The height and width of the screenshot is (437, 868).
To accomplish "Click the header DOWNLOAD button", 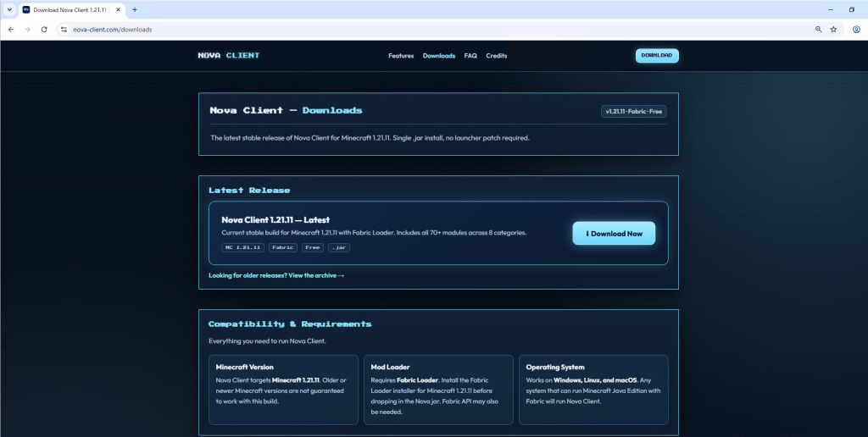I will pos(657,55).
